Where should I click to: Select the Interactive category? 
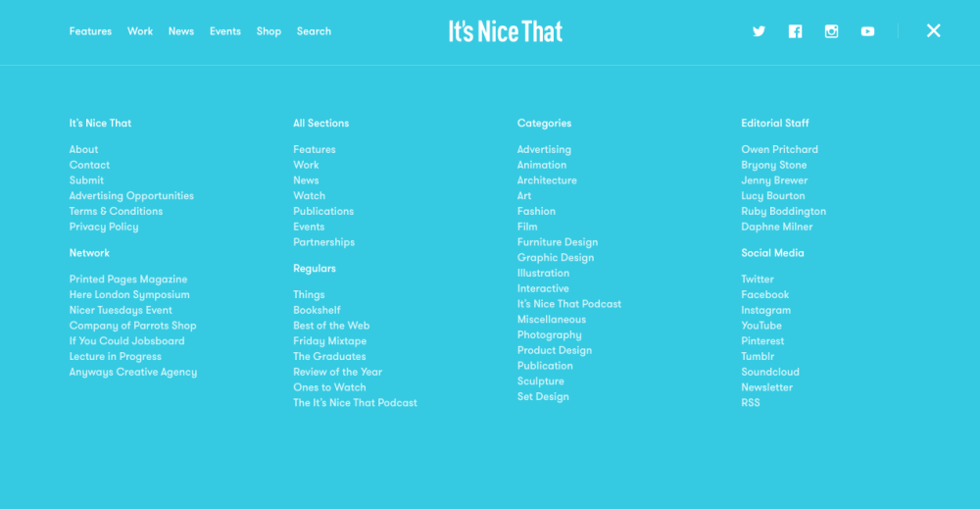[x=543, y=288]
